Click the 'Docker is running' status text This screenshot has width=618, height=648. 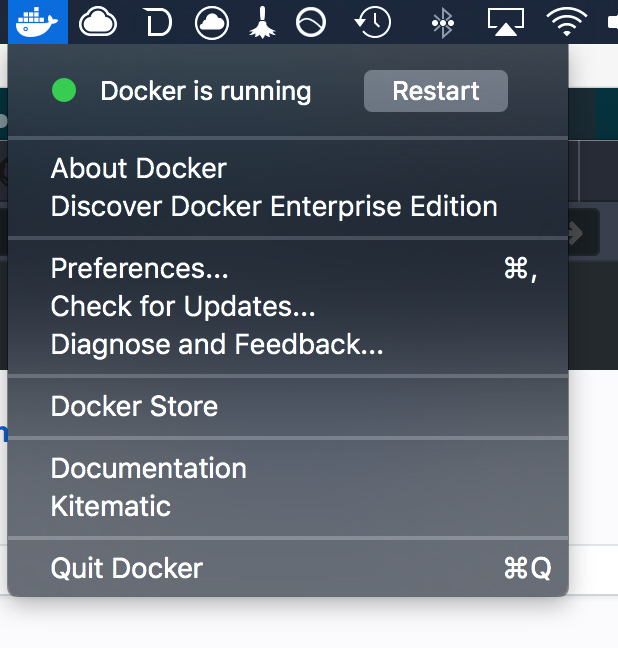(206, 91)
